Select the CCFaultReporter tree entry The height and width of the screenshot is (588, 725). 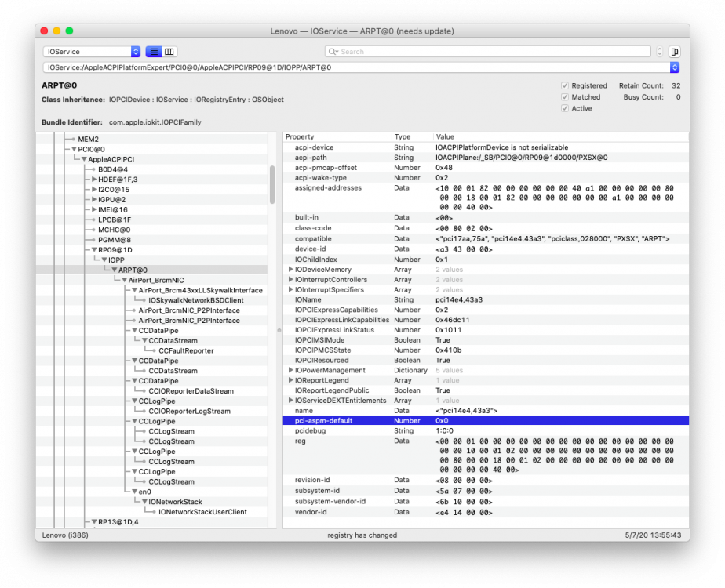[186, 351]
